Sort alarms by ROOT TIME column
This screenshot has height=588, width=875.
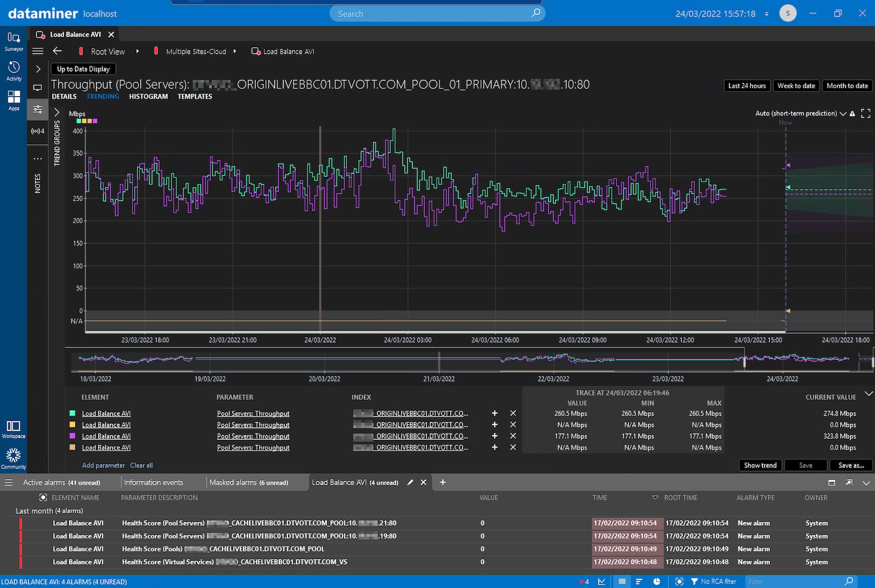(680, 498)
